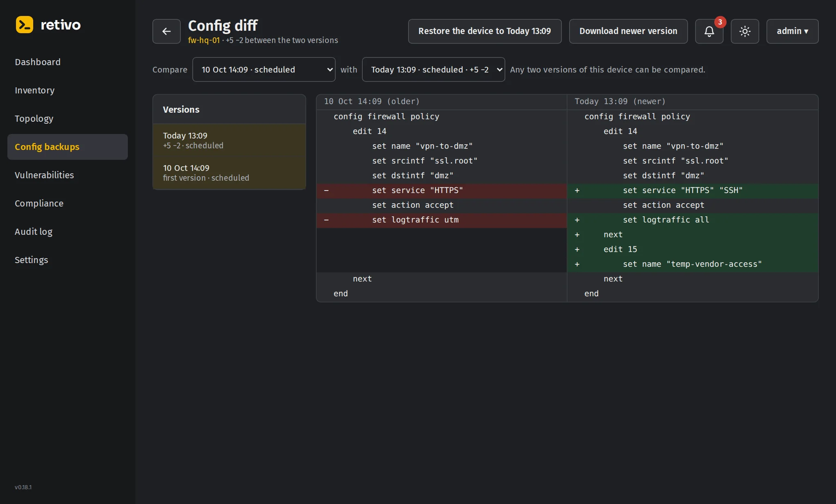The width and height of the screenshot is (836, 504).
Task: Open Settings from the sidebar
Action: pyautogui.click(x=68, y=260)
